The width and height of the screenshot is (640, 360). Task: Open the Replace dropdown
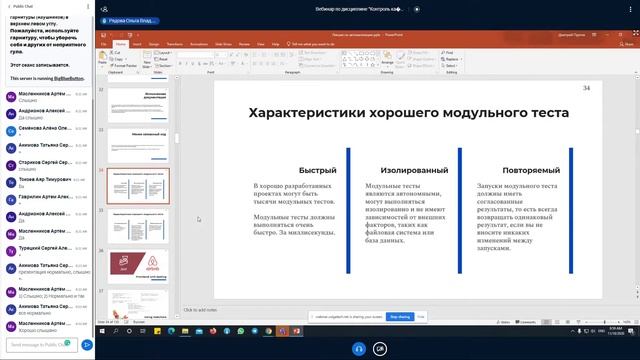tap(451, 59)
